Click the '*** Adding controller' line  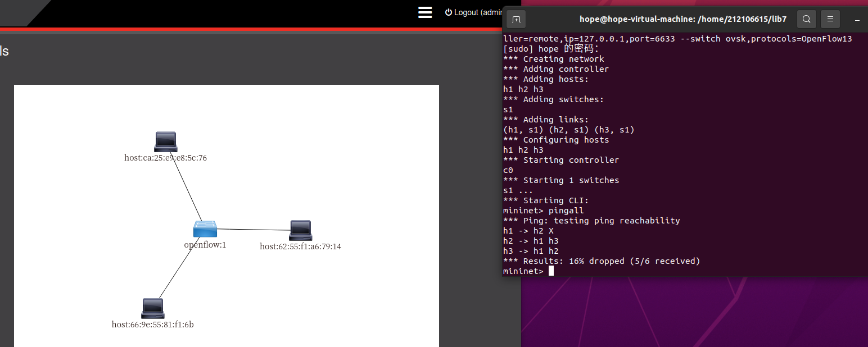click(556, 69)
